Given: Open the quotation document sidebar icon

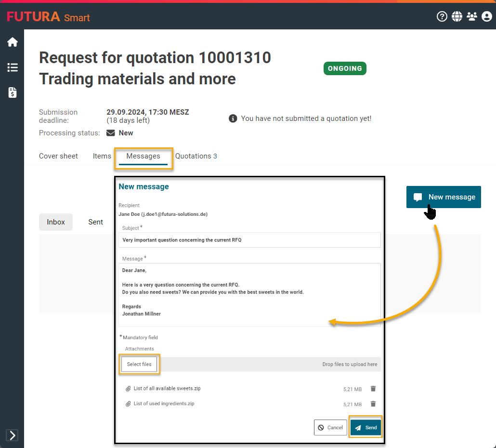Looking at the screenshot, I should [x=13, y=92].
